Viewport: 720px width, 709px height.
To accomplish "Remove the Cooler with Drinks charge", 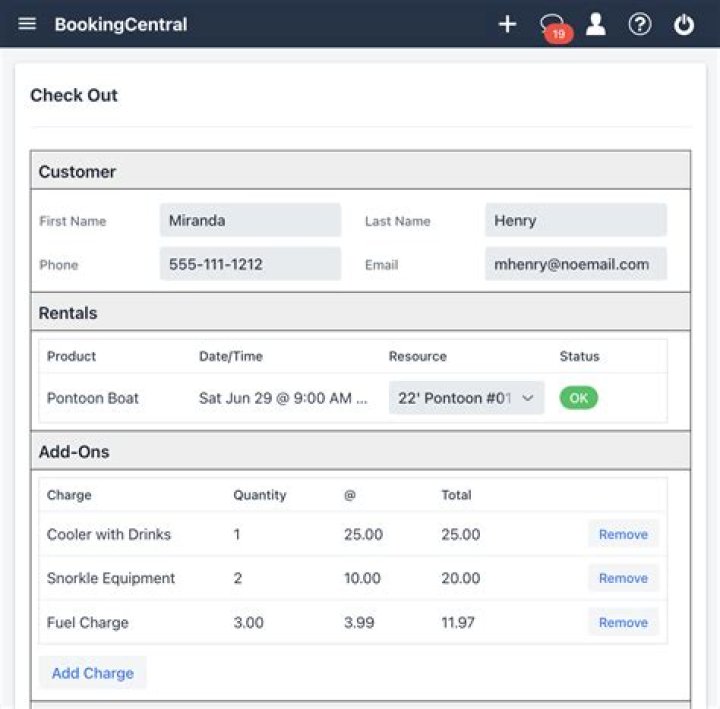I will pos(623,534).
